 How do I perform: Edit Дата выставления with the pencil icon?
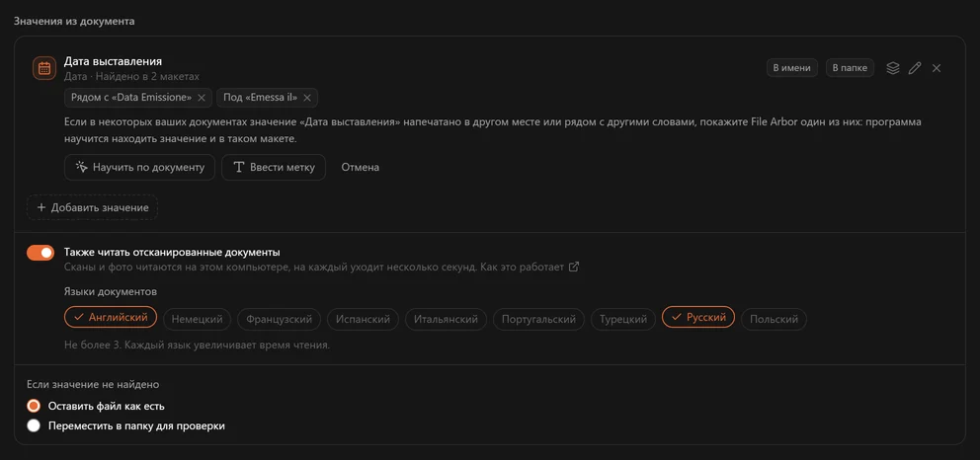[915, 68]
